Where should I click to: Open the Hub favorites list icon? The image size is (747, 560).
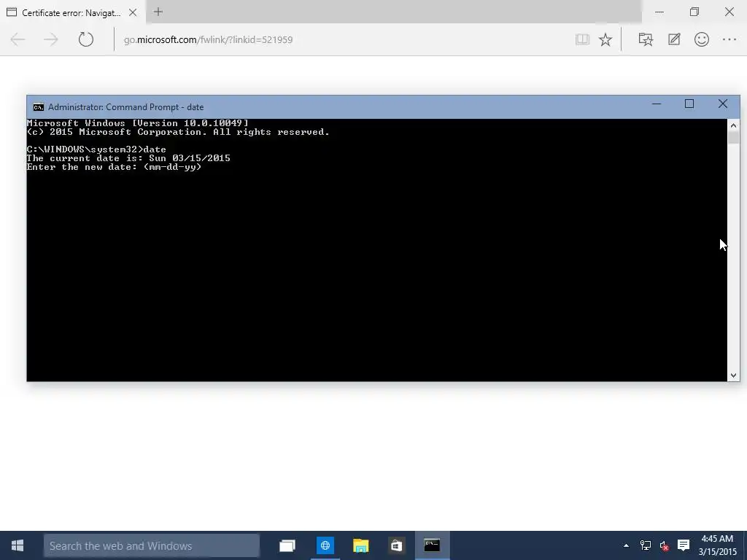[x=646, y=39]
